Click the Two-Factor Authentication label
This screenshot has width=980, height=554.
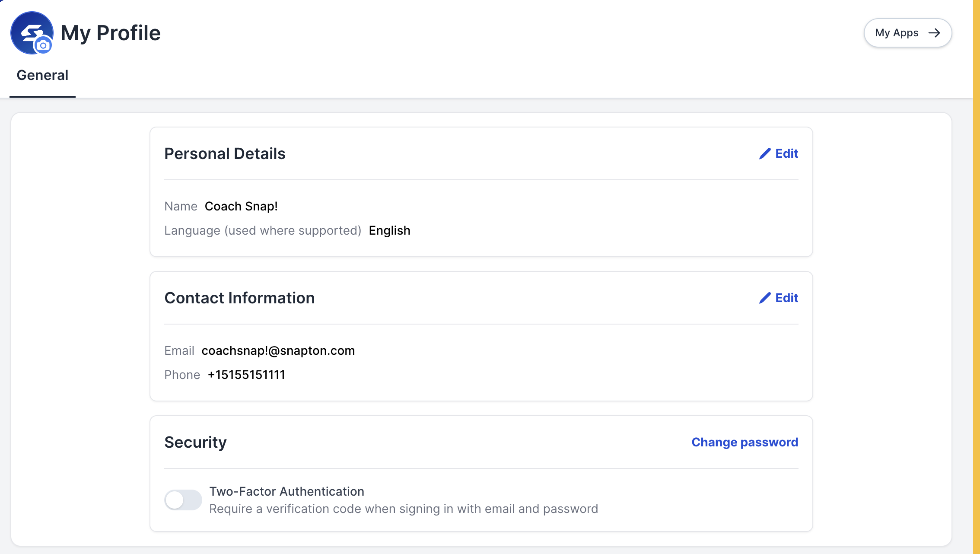point(287,491)
